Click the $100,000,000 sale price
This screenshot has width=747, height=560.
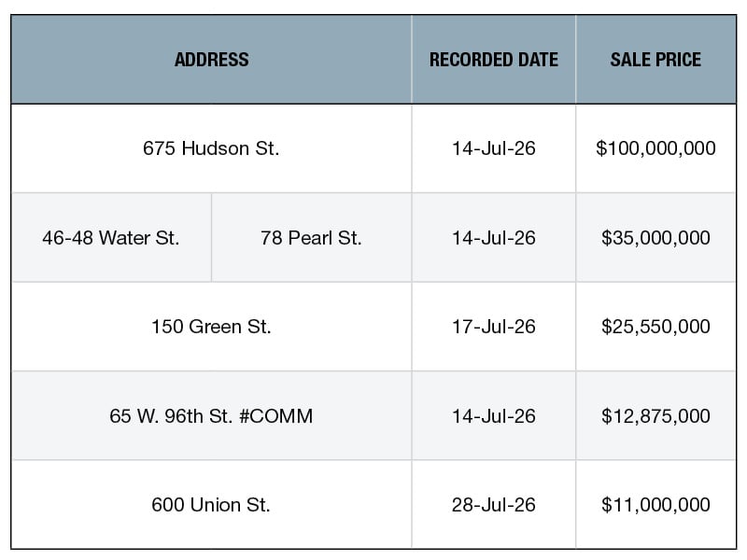coord(655,148)
